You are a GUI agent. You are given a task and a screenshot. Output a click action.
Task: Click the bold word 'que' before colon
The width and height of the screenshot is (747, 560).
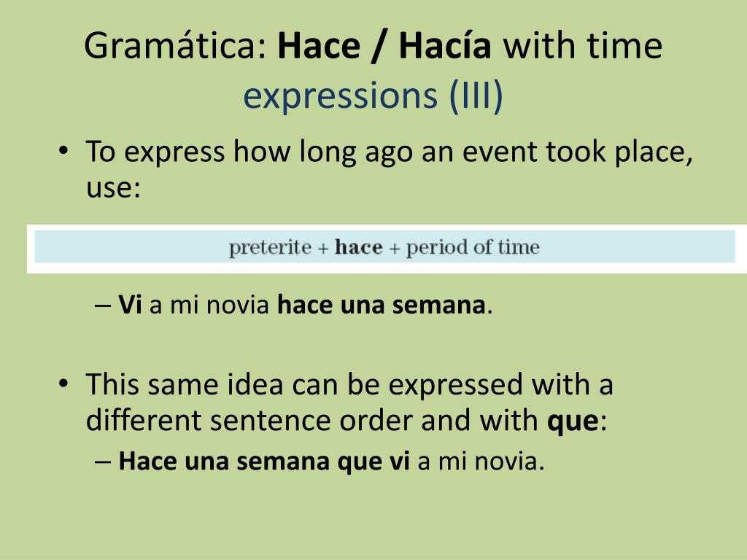pos(573,422)
